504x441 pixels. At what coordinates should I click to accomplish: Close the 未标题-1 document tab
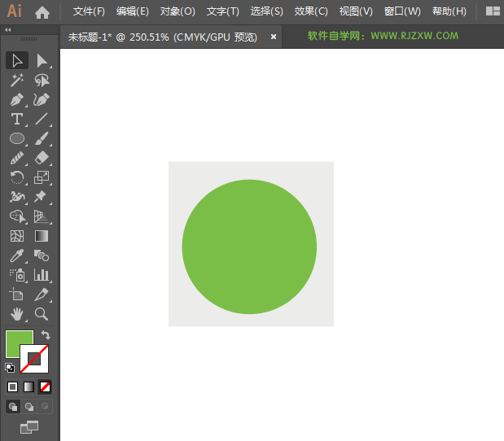[274, 37]
